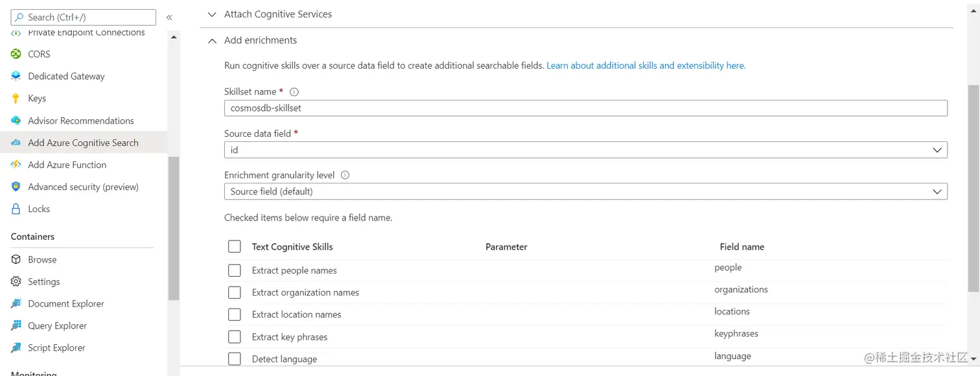The width and height of the screenshot is (980, 376).
Task: Collapse the sidebar with the double-chevron button
Action: (169, 18)
